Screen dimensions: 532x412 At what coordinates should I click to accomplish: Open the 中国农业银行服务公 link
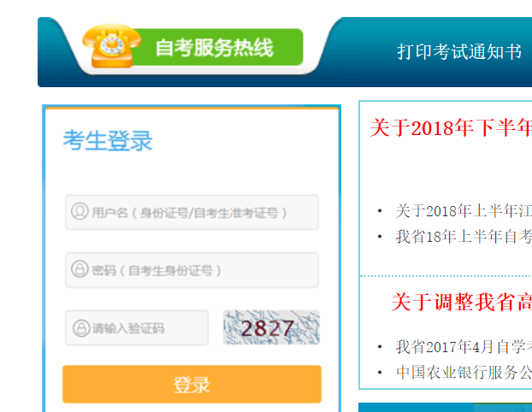463,373
